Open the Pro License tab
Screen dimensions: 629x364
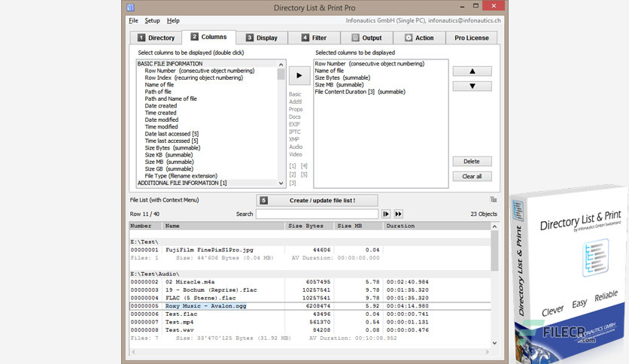[471, 38]
